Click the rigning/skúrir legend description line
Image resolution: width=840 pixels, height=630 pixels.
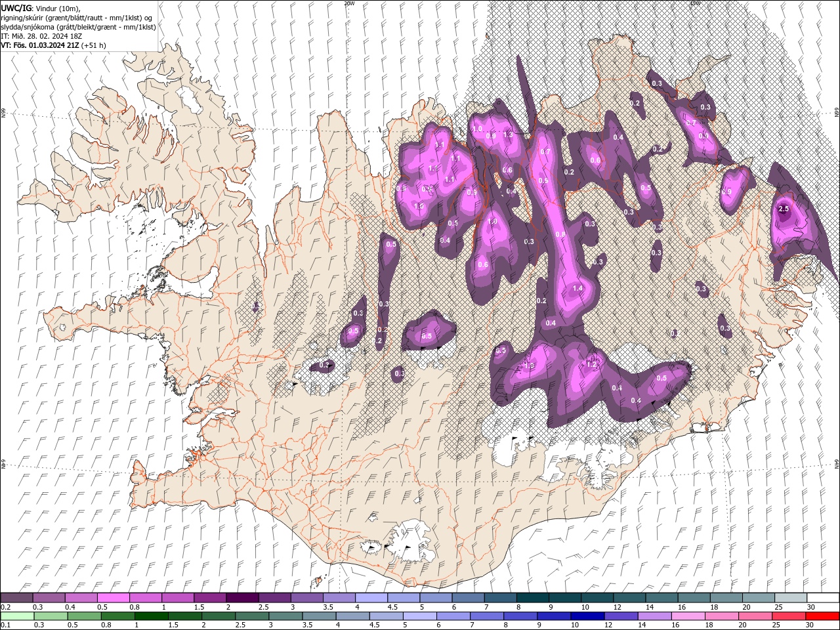click(x=76, y=18)
